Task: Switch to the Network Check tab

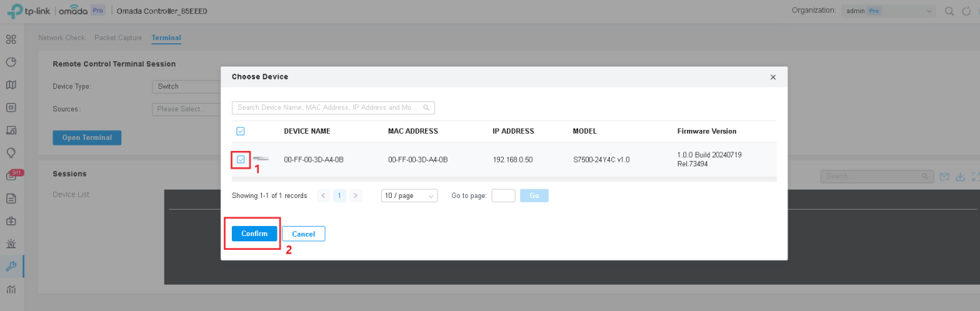Action: pos(62,37)
